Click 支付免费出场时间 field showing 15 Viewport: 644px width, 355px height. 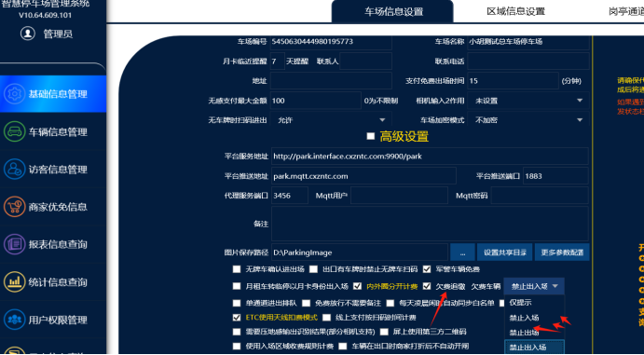click(513, 81)
